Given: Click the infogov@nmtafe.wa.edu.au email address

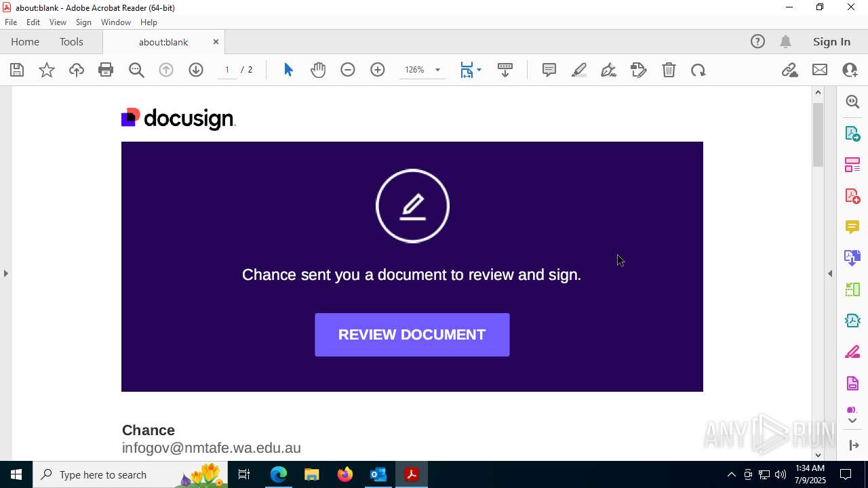Looking at the screenshot, I should 212,448.
